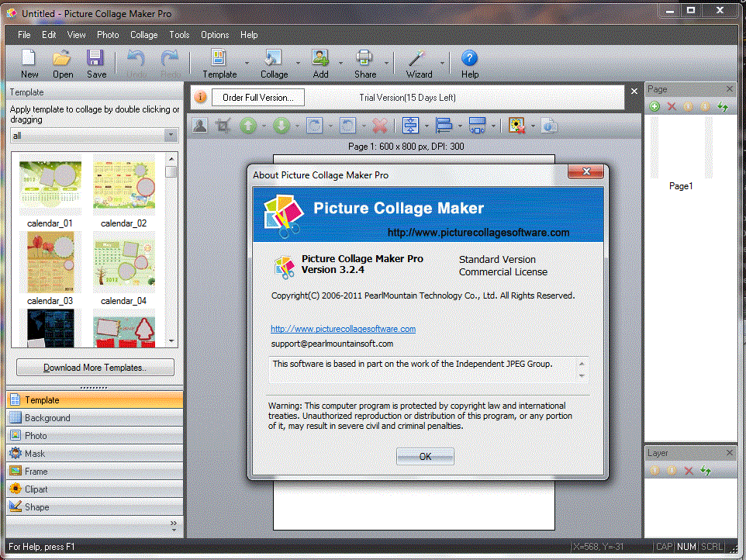
Task: Click the Add photo toolbar icon
Action: 320,64
